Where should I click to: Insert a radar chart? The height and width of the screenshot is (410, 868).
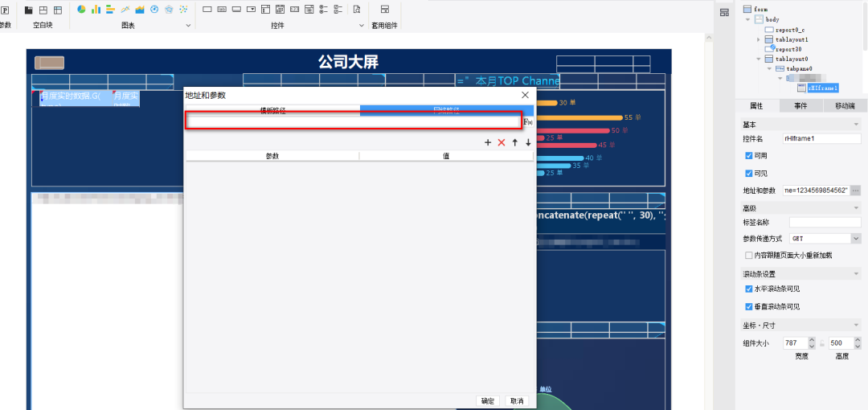(x=169, y=10)
